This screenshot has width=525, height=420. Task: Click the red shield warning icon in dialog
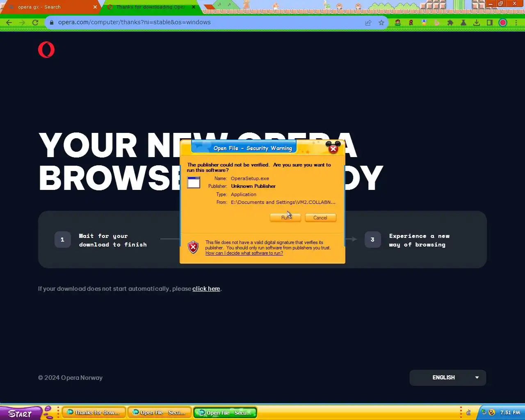point(193,247)
